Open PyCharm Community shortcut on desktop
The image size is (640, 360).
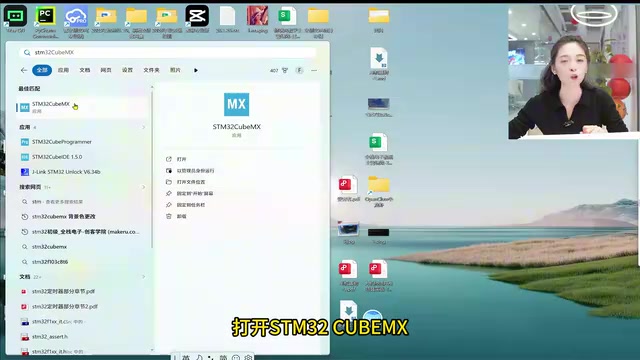(x=45, y=22)
